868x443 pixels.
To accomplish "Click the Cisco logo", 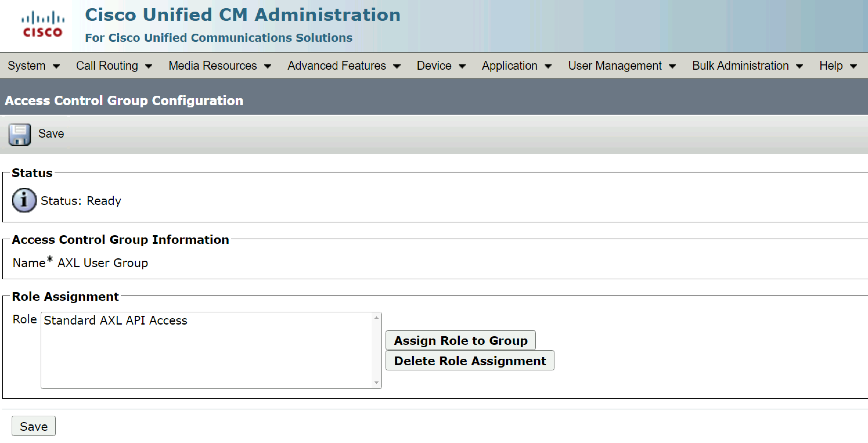I will point(43,24).
